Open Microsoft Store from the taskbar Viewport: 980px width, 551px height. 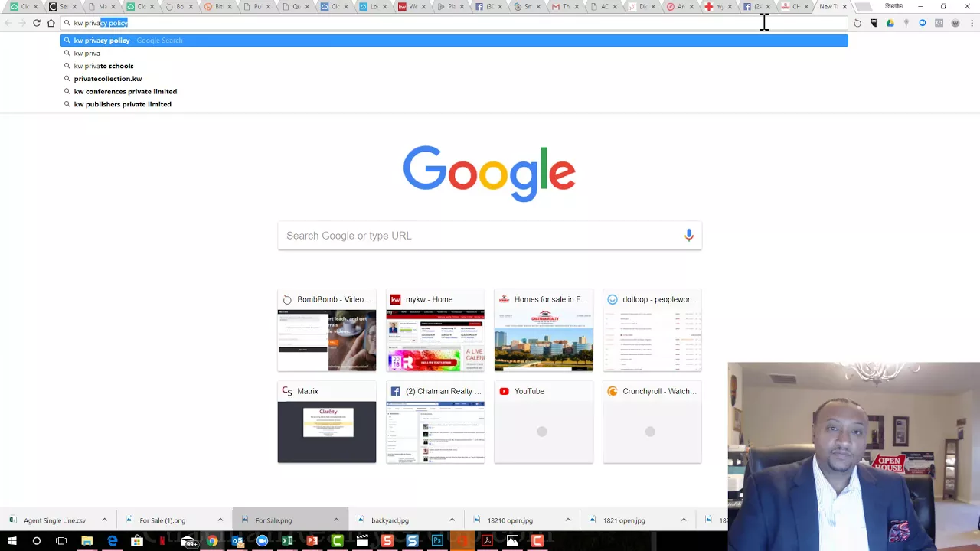coord(137,541)
